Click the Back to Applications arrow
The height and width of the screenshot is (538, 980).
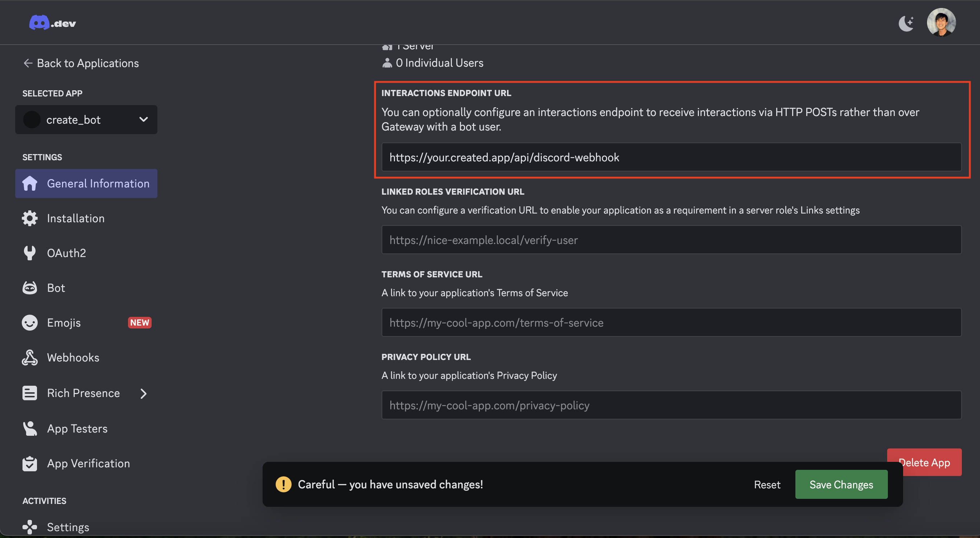coord(28,63)
